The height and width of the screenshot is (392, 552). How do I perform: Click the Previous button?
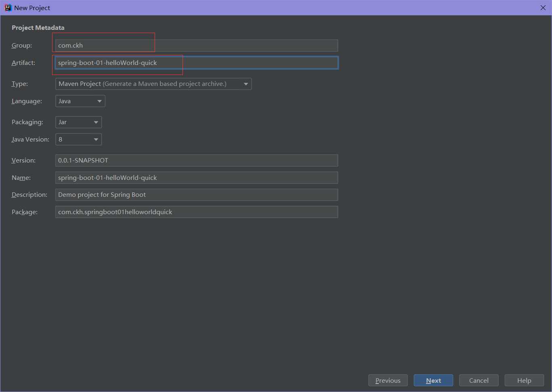(x=388, y=380)
